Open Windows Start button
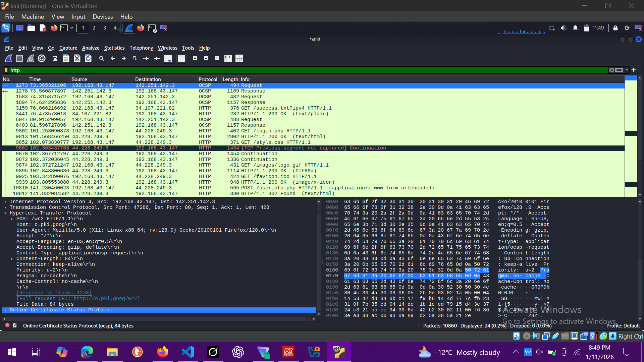The height and width of the screenshot is (362, 644). click(12, 352)
